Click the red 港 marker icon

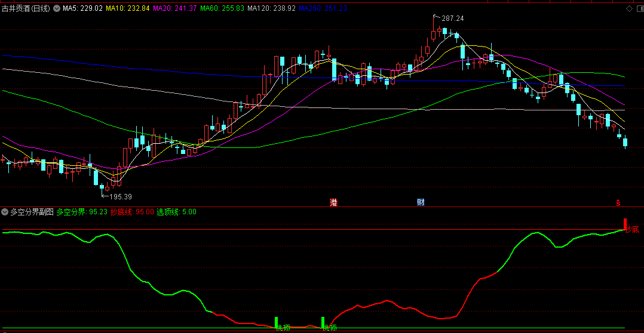click(x=334, y=202)
